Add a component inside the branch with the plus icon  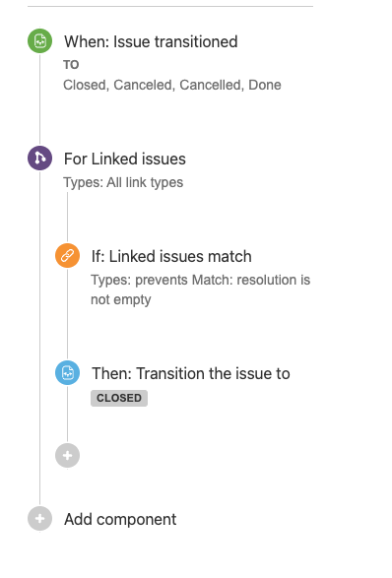pyautogui.click(x=67, y=456)
